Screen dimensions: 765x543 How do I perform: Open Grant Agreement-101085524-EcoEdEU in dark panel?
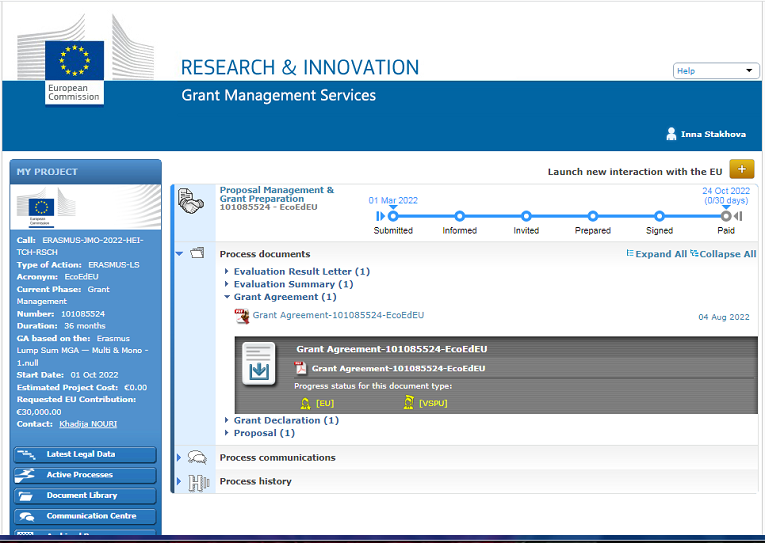(x=398, y=368)
